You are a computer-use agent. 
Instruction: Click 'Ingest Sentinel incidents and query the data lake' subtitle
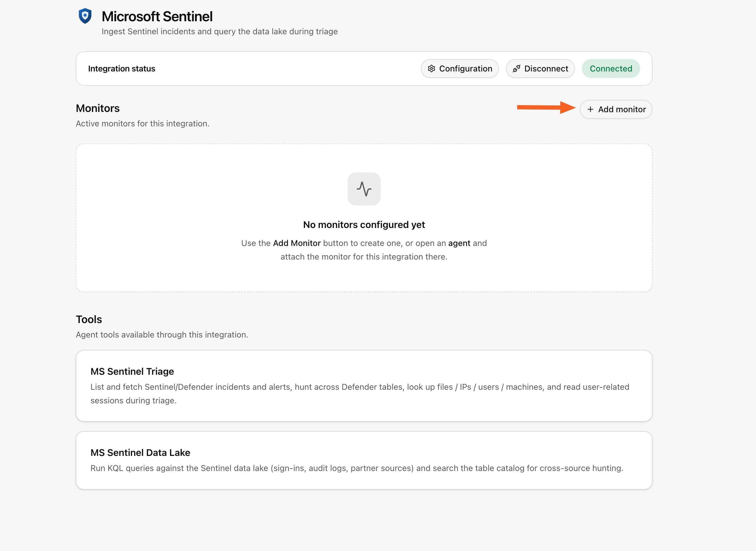220,31
